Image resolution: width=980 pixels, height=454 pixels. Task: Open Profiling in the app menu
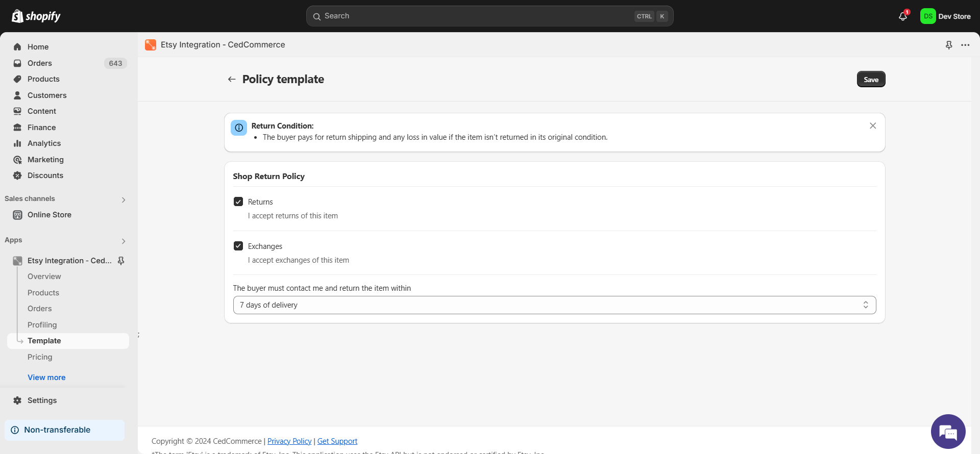(42, 325)
